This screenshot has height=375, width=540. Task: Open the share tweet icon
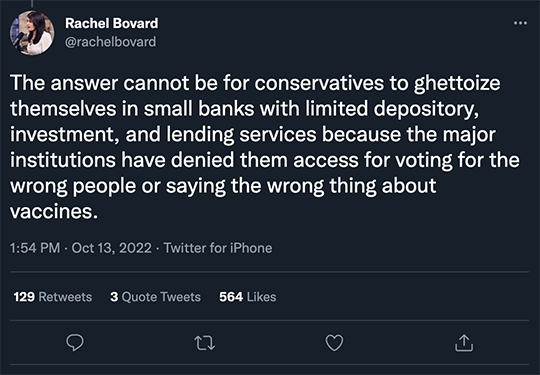click(x=464, y=343)
